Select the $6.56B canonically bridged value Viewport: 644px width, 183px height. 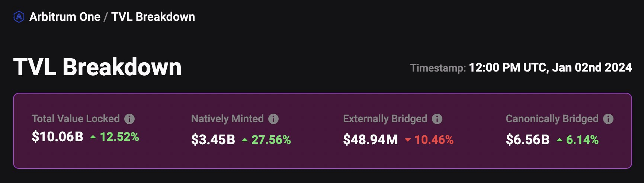(528, 140)
